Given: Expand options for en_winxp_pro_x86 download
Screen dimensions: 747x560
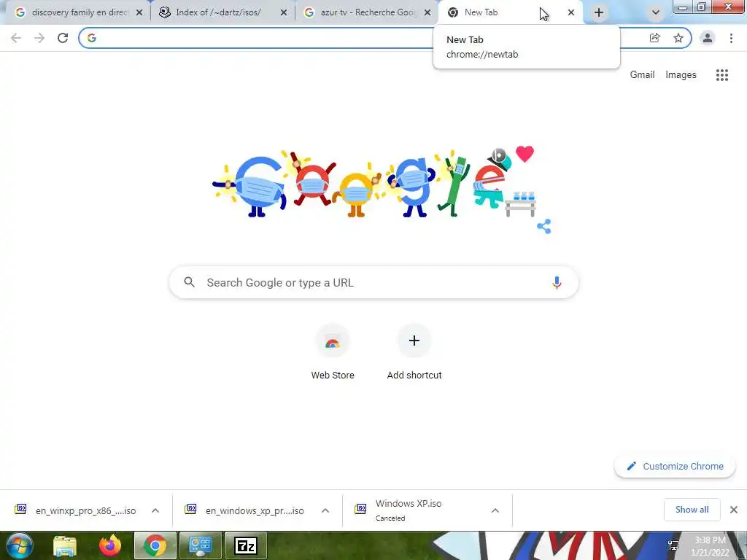Looking at the screenshot, I should click(155, 510).
